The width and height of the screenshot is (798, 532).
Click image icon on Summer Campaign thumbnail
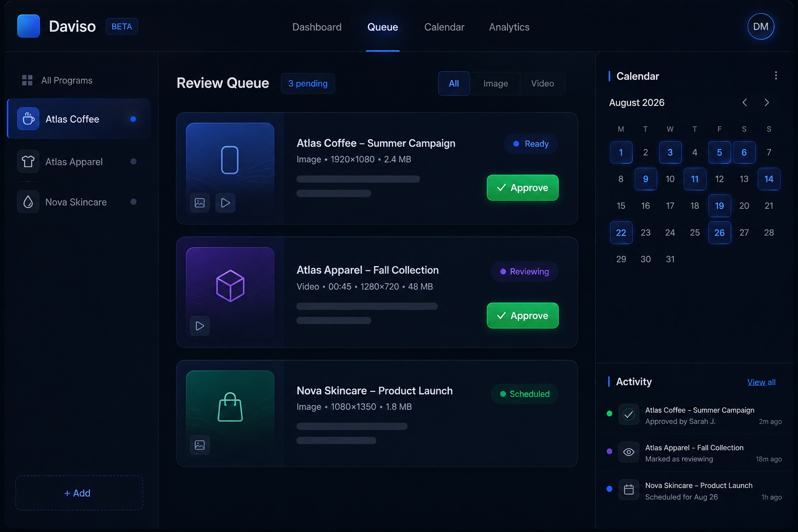tap(199, 203)
